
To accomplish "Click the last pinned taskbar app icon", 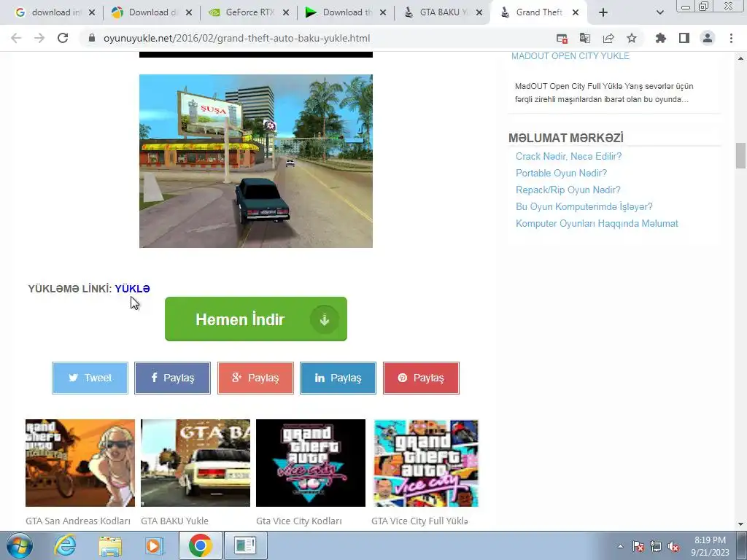I will [x=245, y=545].
